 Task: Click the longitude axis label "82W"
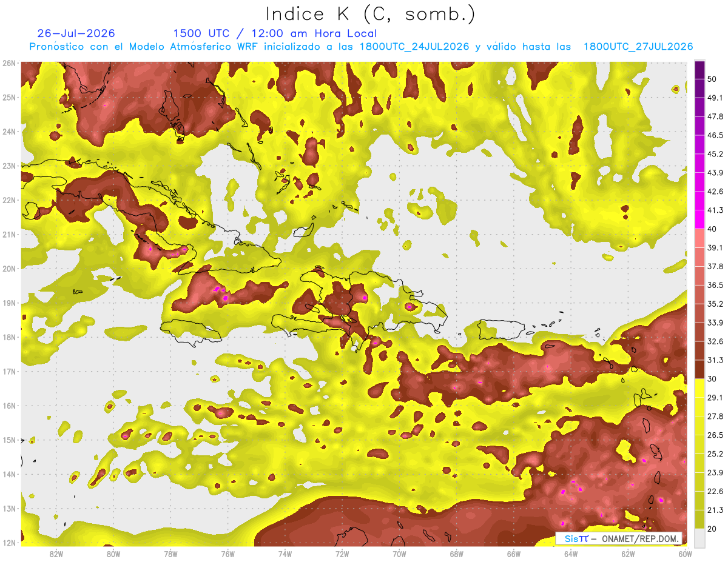56,554
